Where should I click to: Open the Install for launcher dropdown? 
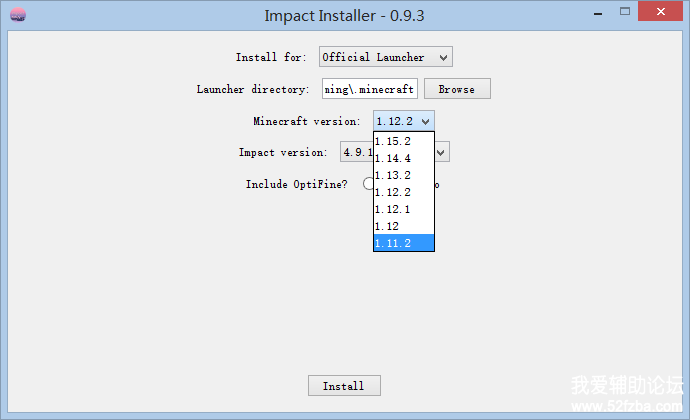385,57
